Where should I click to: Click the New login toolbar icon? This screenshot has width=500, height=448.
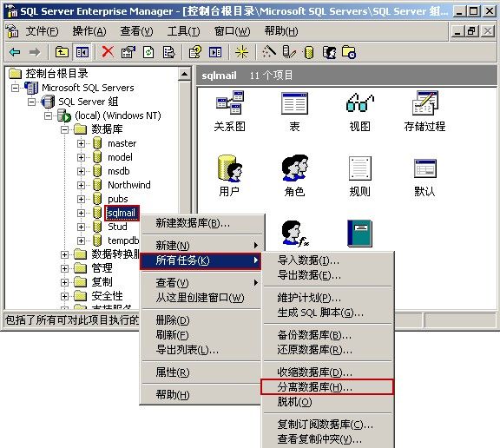click(329, 52)
